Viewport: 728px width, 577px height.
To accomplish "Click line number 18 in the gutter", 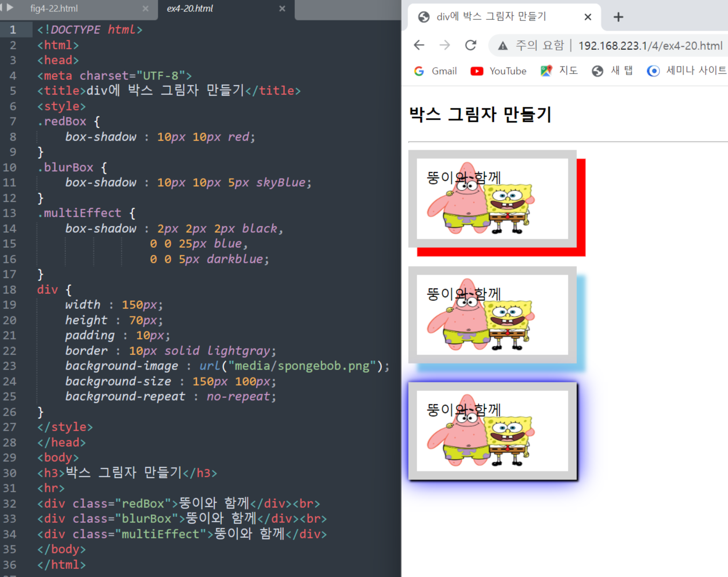I will pos(10,290).
